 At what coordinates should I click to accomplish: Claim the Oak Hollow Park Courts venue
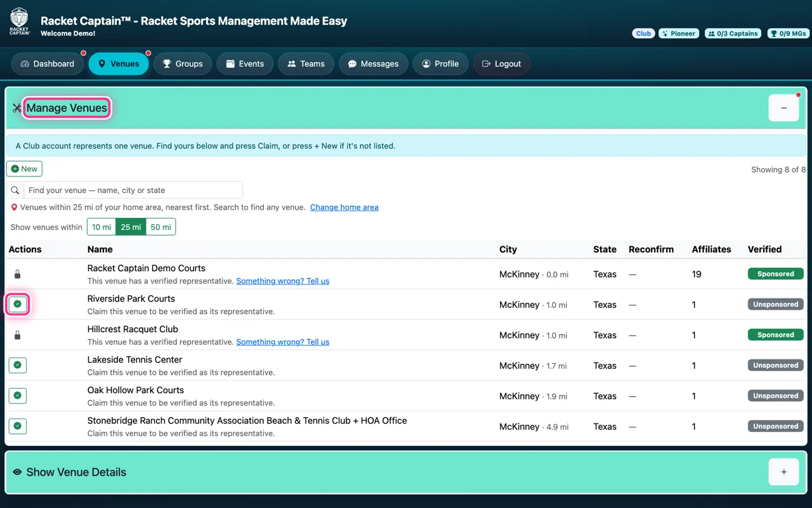pos(18,396)
